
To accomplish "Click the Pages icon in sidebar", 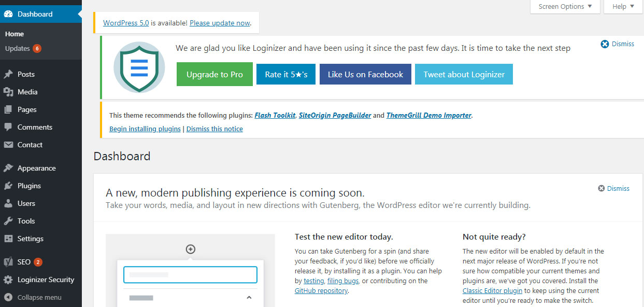I will (8, 109).
